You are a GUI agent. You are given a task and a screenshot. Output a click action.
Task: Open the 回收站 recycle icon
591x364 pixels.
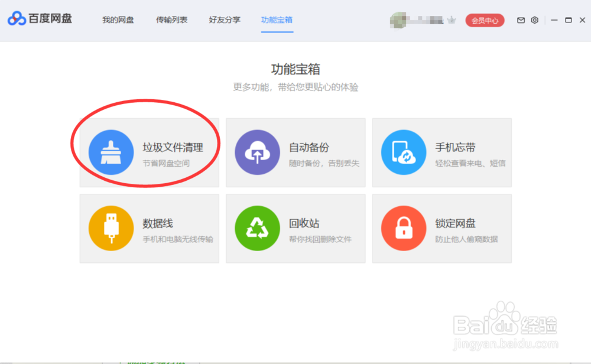(x=257, y=228)
